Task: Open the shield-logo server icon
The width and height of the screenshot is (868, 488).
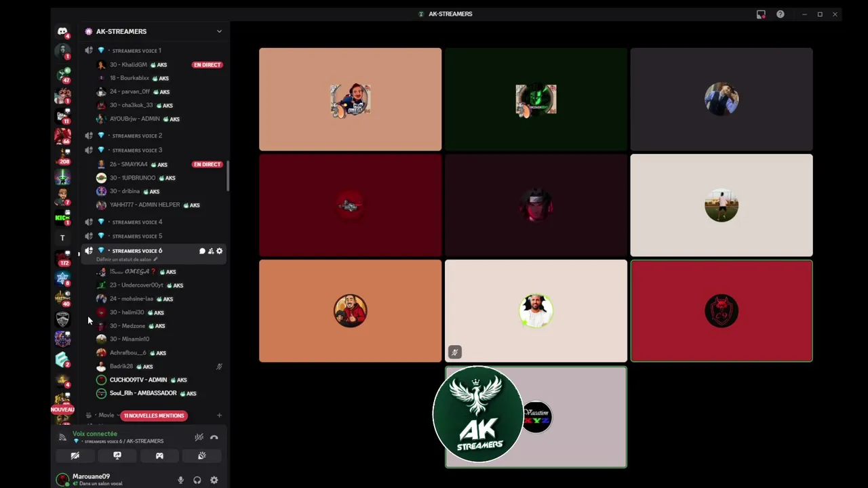Action: click(62, 319)
